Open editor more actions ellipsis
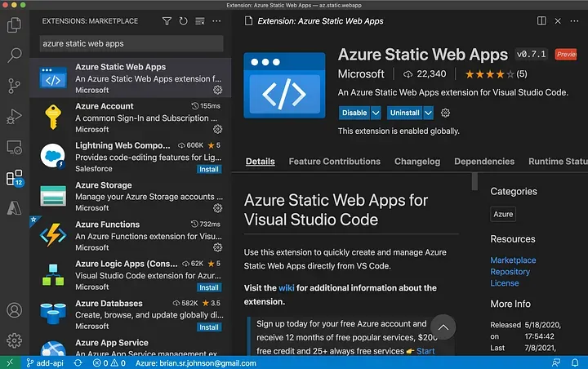 (574, 21)
